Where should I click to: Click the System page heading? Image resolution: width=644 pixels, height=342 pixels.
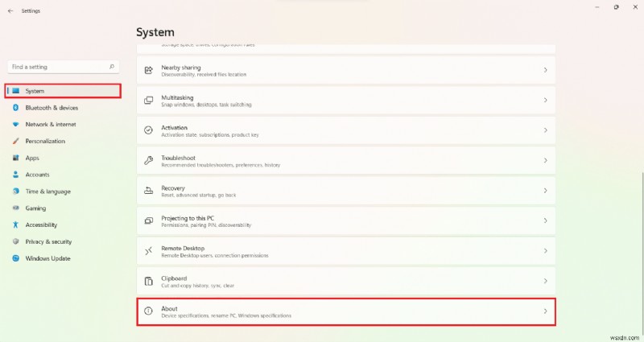pyautogui.click(x=155, y=32)
